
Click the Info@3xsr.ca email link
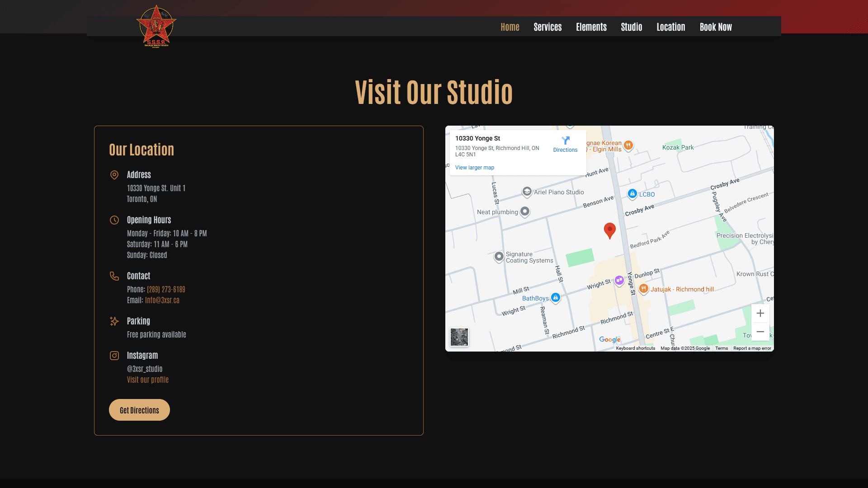click(162, 300)
